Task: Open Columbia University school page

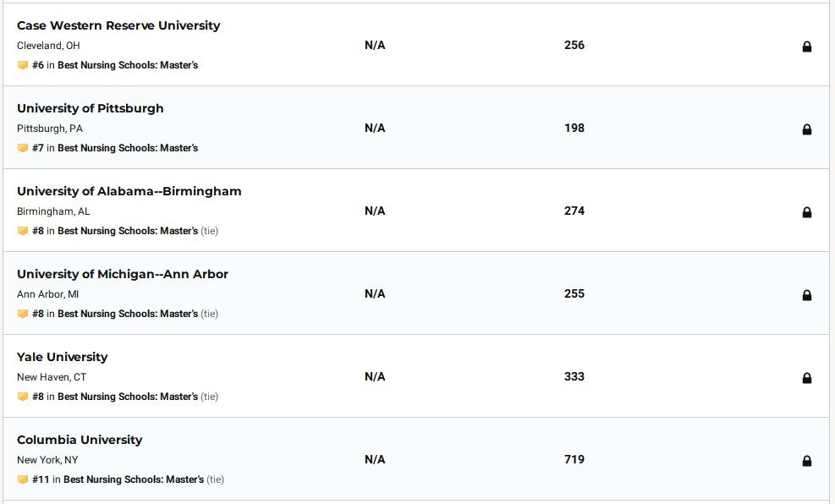Action: [80, 440]
